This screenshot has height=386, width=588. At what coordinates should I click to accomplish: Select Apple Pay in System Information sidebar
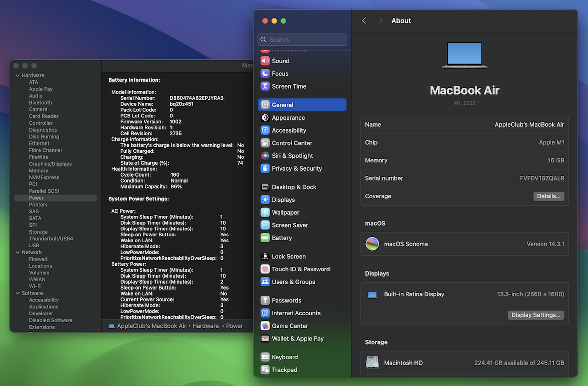click(41, 89)
